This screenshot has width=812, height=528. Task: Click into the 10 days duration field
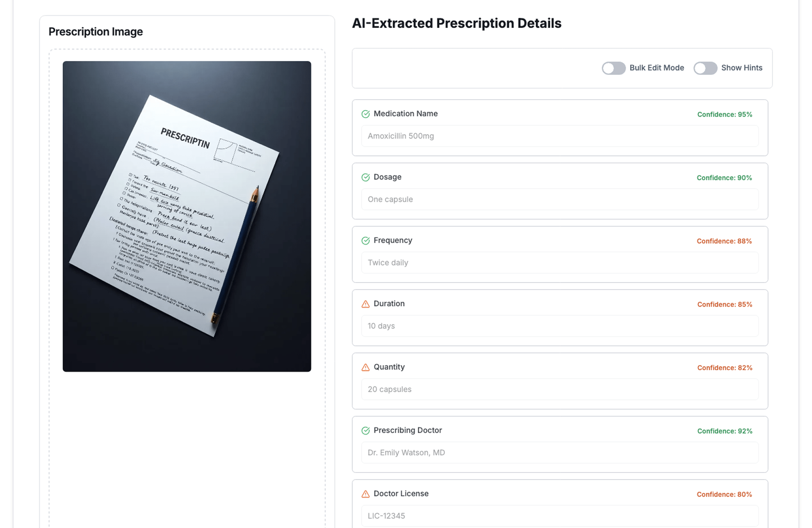tap(560, 326)
